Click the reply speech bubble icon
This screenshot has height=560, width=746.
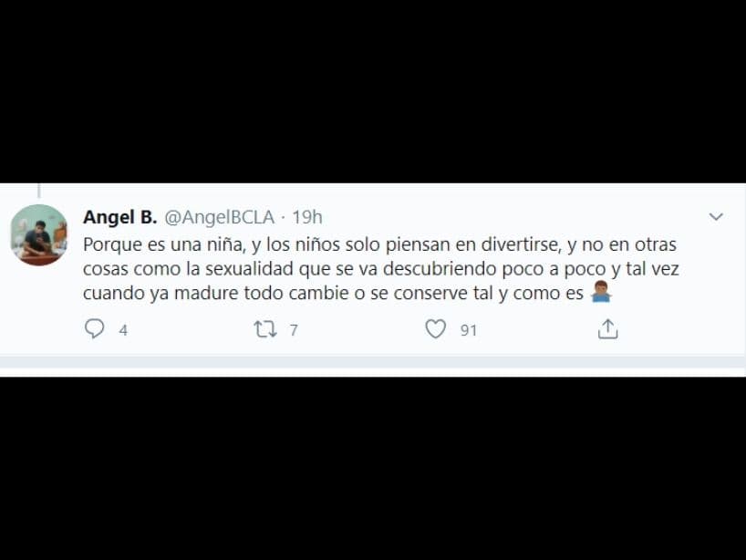pyautogui.click(x=94, y=328)
